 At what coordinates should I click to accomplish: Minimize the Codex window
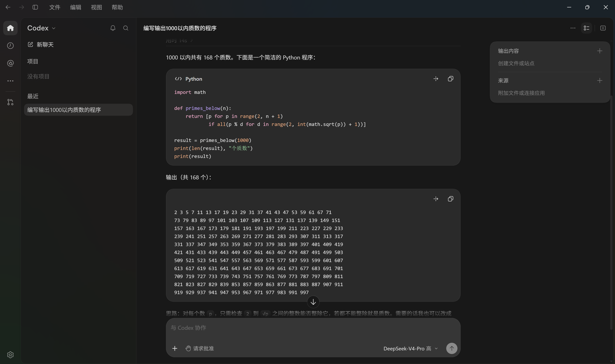(569, 7)
